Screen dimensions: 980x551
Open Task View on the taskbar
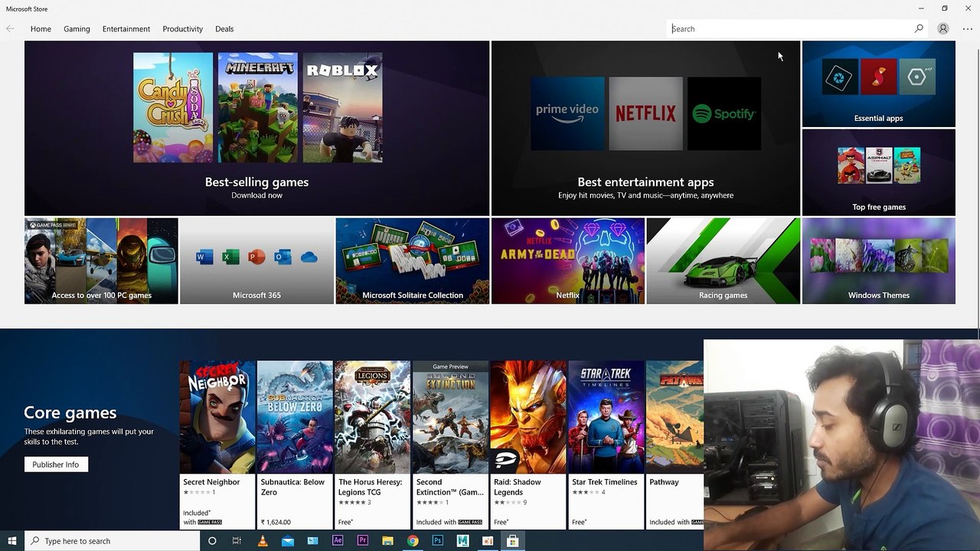pyautogui.click(x=237, y=541)
